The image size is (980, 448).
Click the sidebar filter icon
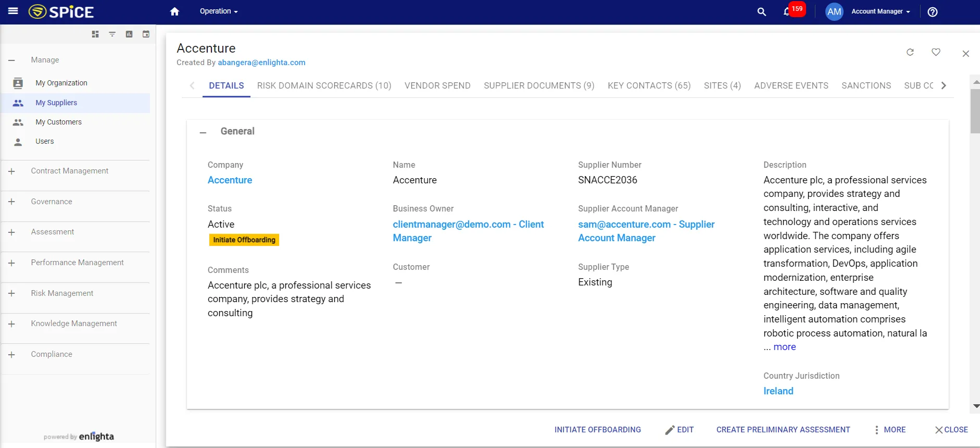112,34
